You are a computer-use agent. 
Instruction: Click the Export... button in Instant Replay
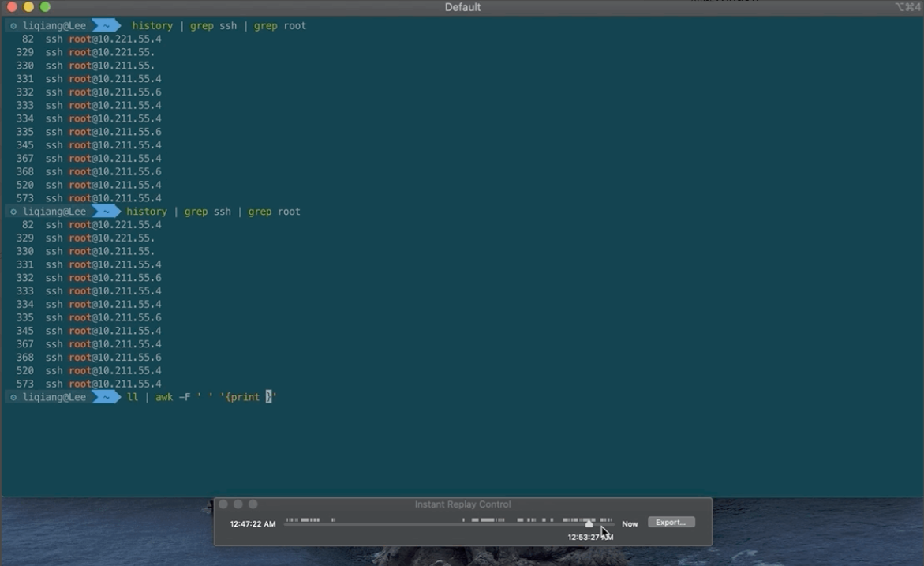coord(671,523)
